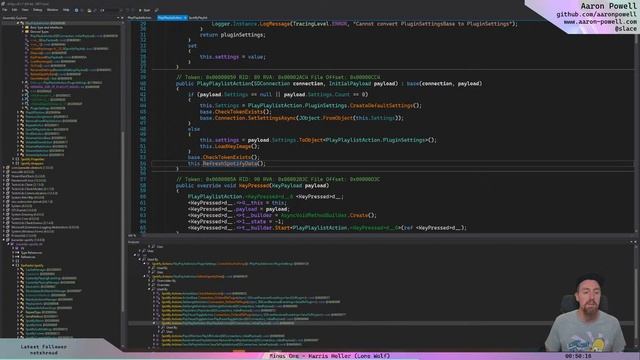Click KeyPressed method name in override declaration

[x=253, y=185]
